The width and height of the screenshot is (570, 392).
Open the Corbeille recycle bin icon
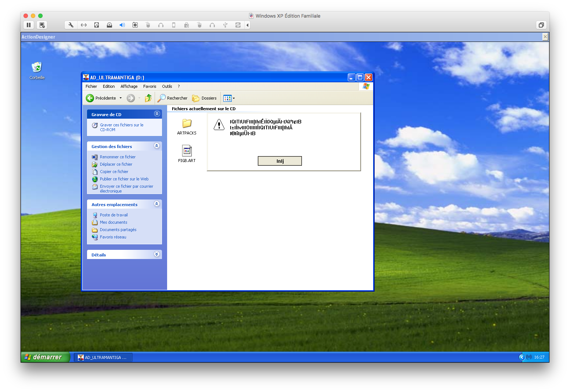[37, 71]
